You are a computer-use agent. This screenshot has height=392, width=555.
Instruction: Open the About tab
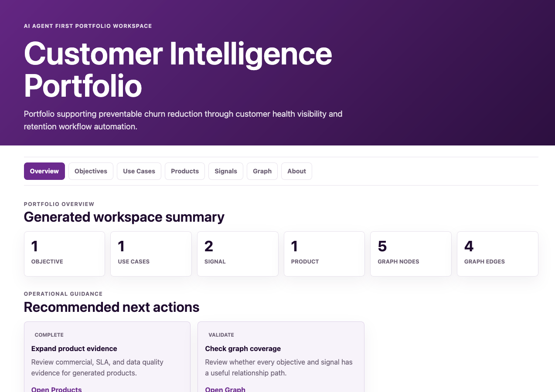296,171
